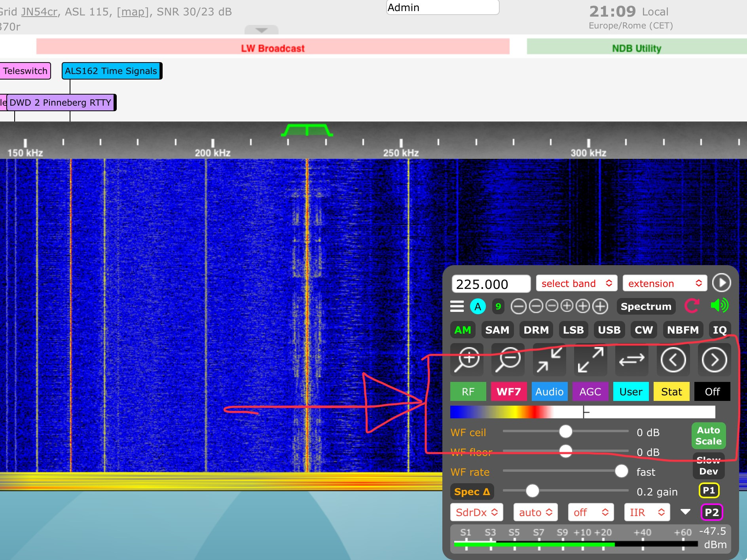
Task: Click the colormap gradient bar
Action: (x=582, y=412)
